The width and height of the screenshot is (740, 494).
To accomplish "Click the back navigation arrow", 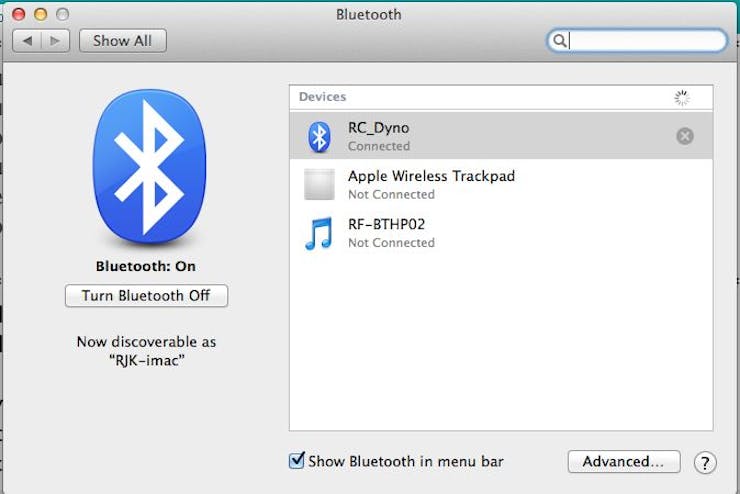I will coord(27,41).
